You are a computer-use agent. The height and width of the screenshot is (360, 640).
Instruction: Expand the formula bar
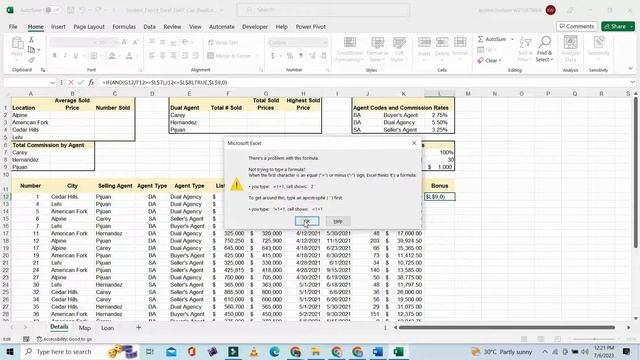[632, 82]
